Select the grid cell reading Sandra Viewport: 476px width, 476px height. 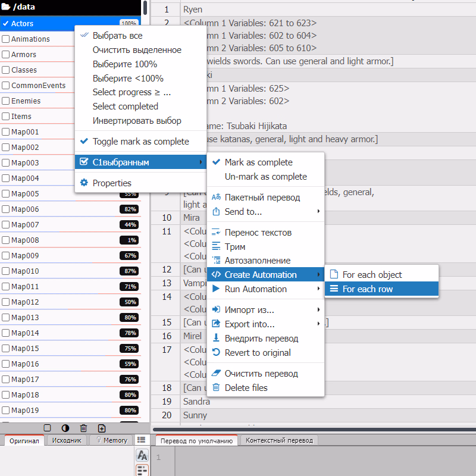click(x=328, y=402)
